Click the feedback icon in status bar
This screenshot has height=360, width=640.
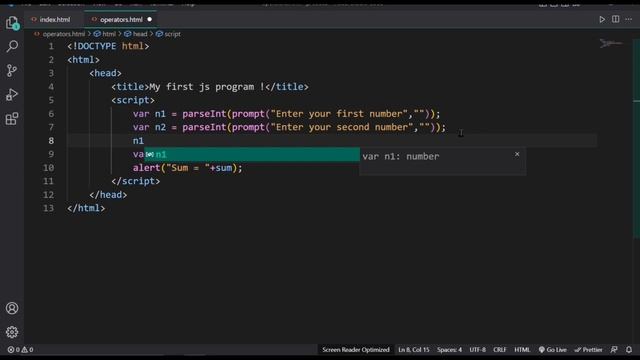click(614, 350)
